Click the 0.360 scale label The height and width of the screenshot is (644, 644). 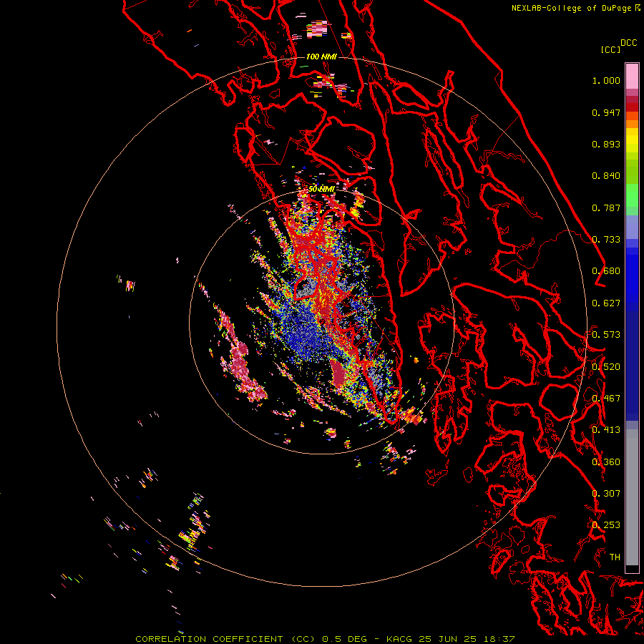606,462
